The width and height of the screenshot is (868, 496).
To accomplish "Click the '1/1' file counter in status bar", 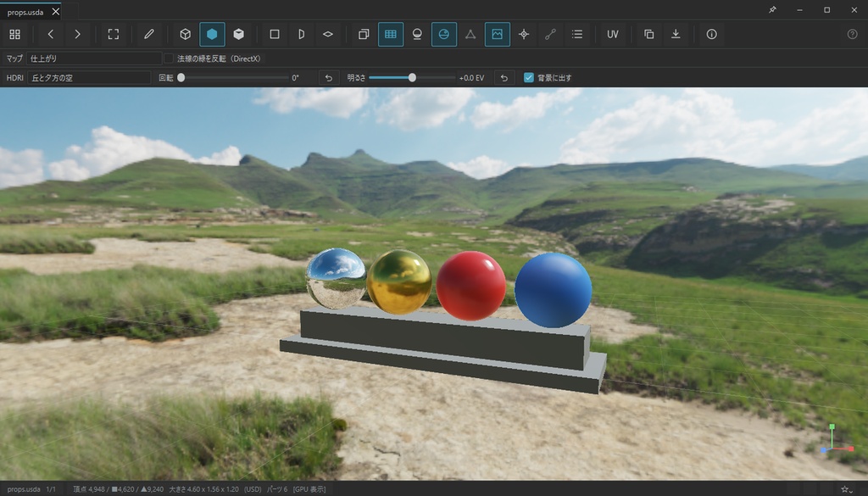I will [51, 489].
